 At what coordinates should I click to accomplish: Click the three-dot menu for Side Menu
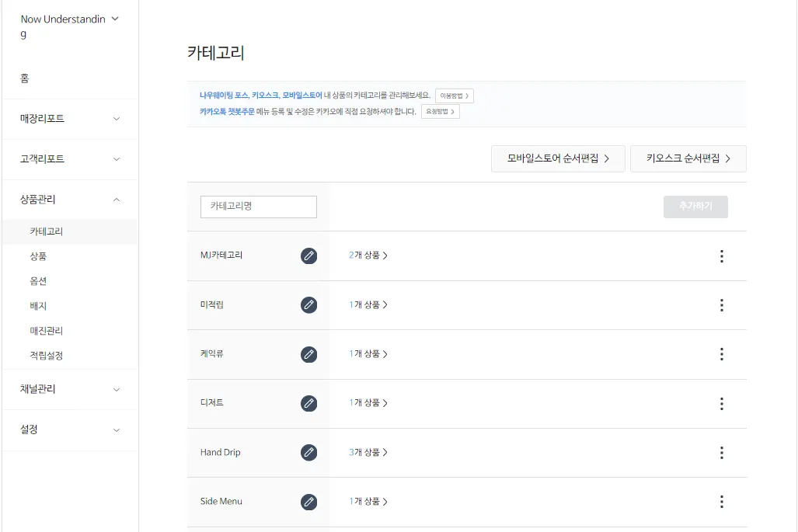[x=721, y=502]
